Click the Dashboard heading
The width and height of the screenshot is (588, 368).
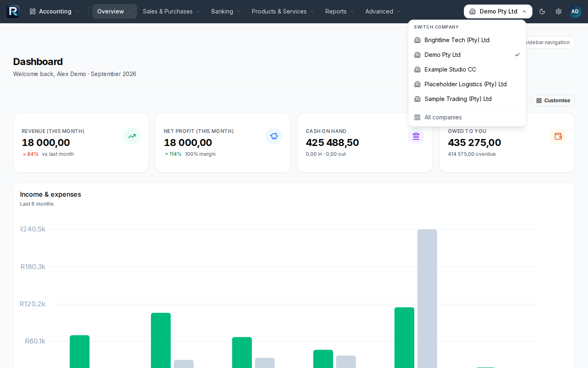coord(38,62)
